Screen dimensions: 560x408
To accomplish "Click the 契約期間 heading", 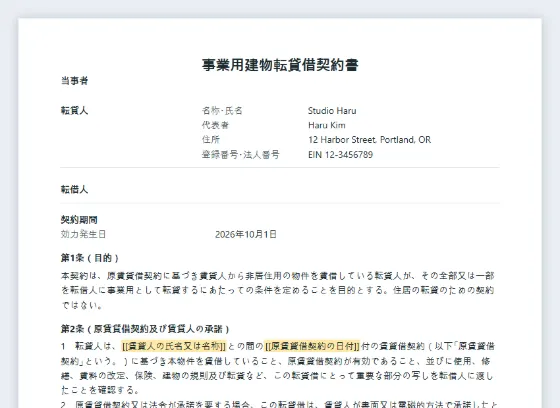I will (79, 220).
